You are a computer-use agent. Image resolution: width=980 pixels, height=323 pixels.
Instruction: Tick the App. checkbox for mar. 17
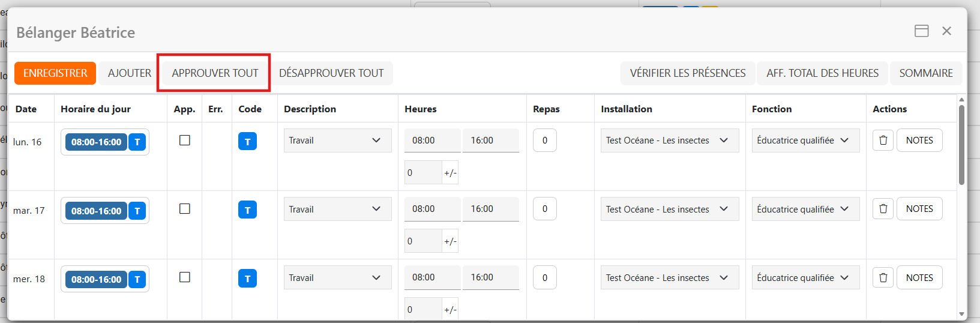click(x=185, y=208)
